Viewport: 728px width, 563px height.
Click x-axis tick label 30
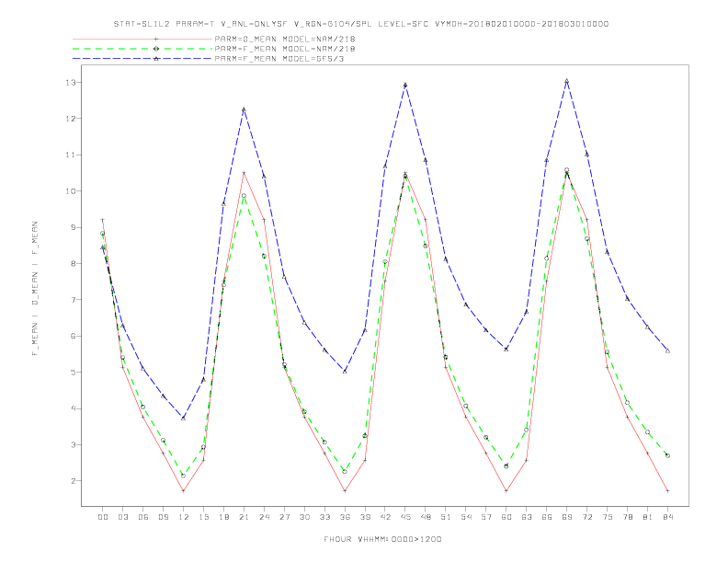[x=304, y=517]
